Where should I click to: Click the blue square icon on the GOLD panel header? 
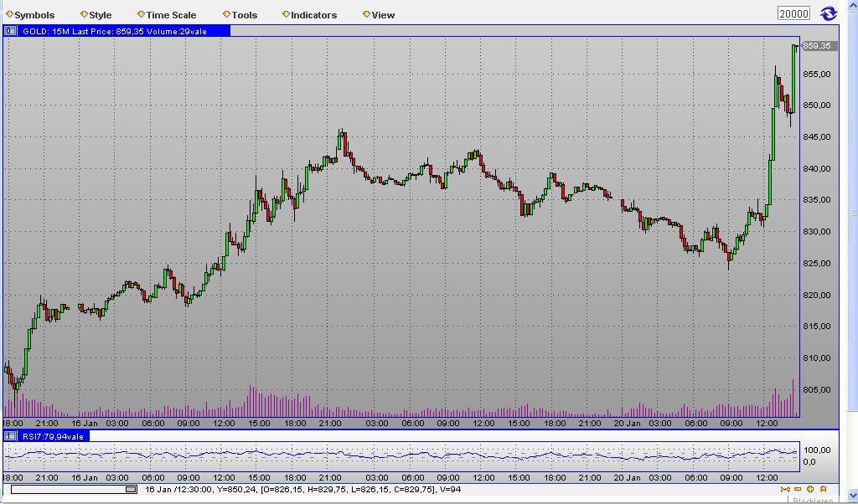pos(9,30)
